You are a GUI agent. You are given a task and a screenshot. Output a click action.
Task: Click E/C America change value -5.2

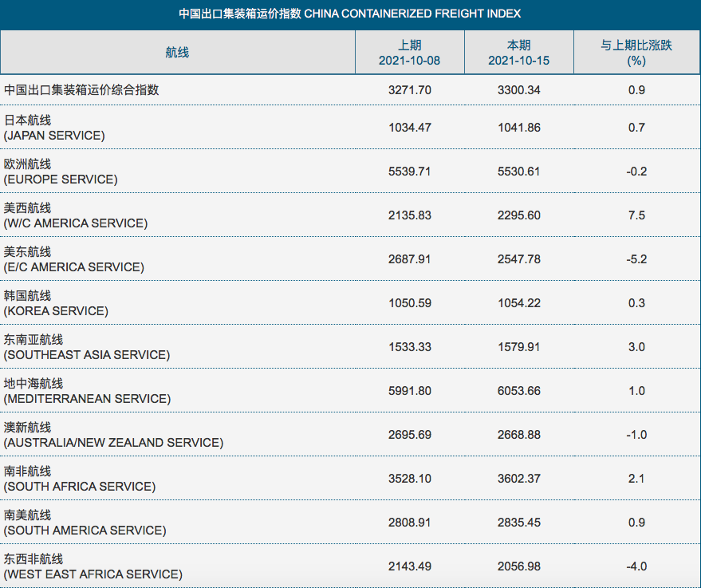[x=636, y=259]
